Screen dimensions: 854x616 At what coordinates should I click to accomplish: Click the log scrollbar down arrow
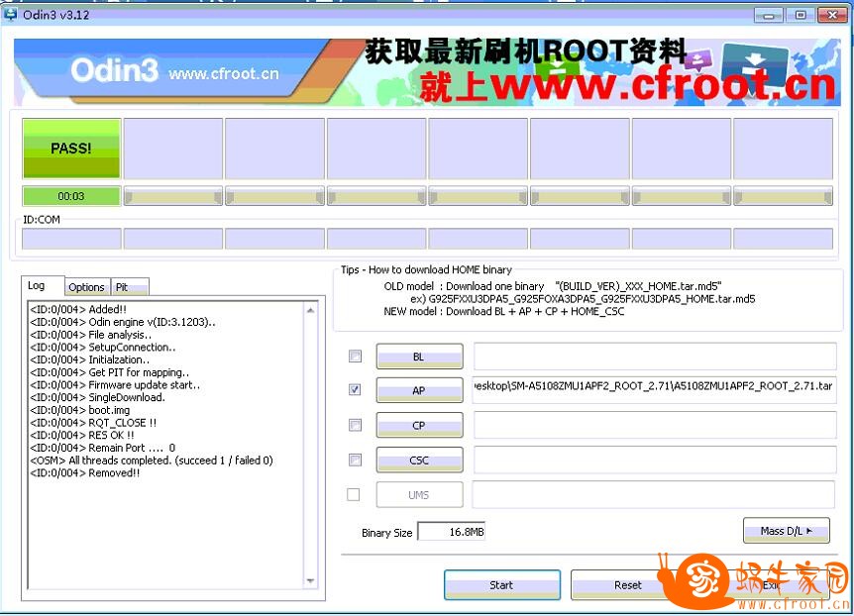(310, 580)
